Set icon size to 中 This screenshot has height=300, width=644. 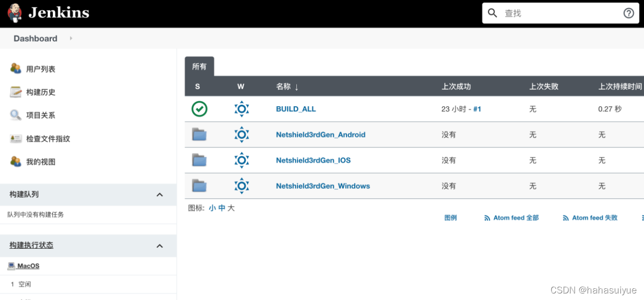point(222,208)
